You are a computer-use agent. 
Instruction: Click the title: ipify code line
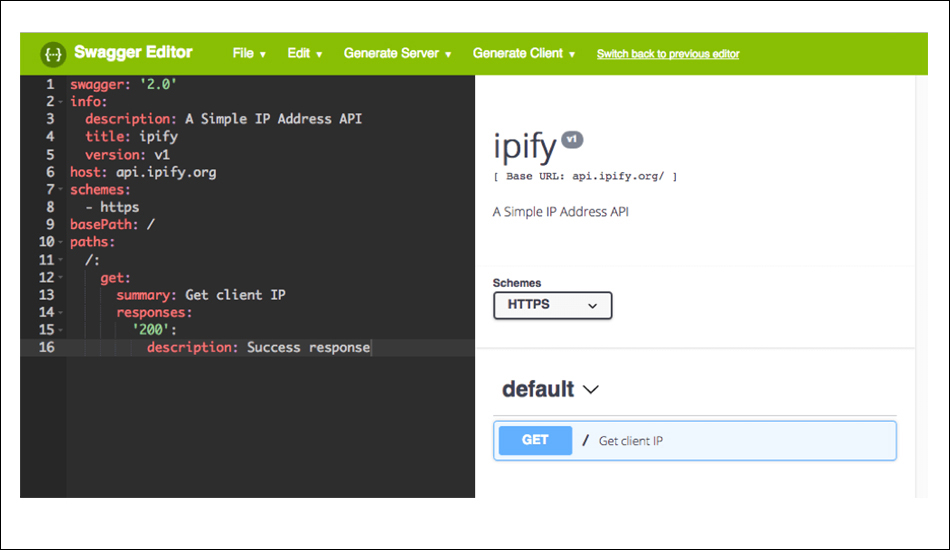(131, 136)
